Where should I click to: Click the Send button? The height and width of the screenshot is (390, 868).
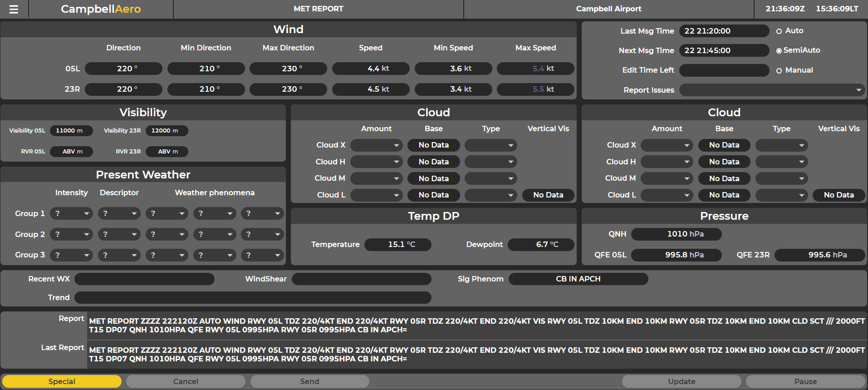pyautogui.click(x=309, y=381)
